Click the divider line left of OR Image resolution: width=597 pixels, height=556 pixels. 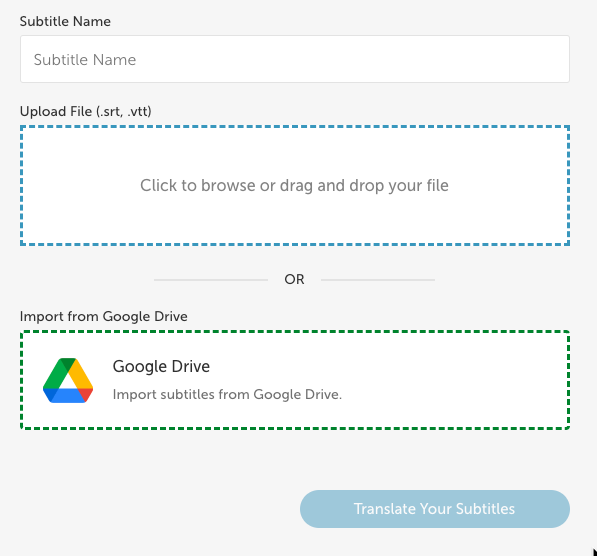click(211, 280)
